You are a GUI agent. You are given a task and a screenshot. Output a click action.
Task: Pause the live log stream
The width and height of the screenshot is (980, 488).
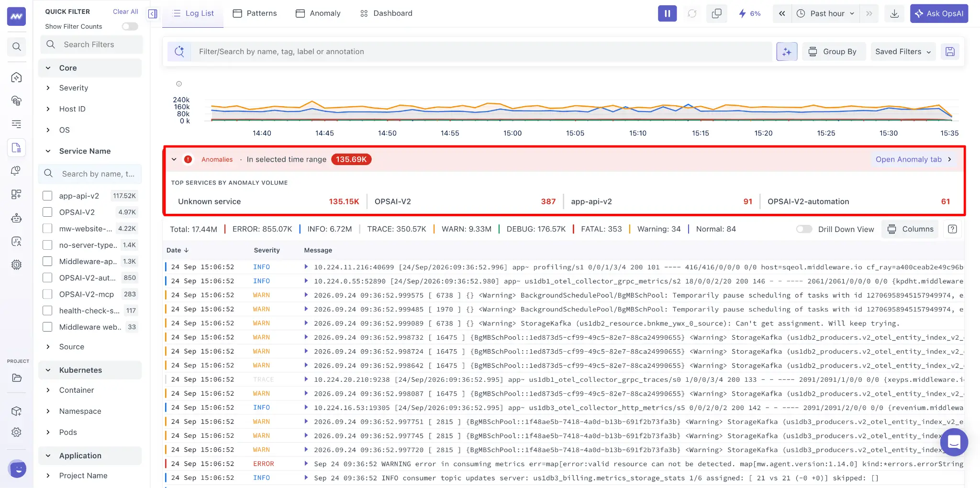pos(667,13)
